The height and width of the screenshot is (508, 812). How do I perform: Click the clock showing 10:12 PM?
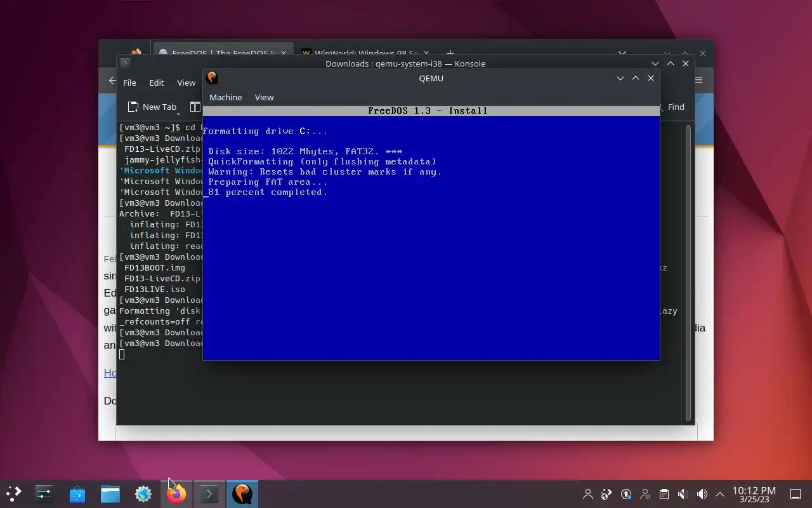coord(754,494)
